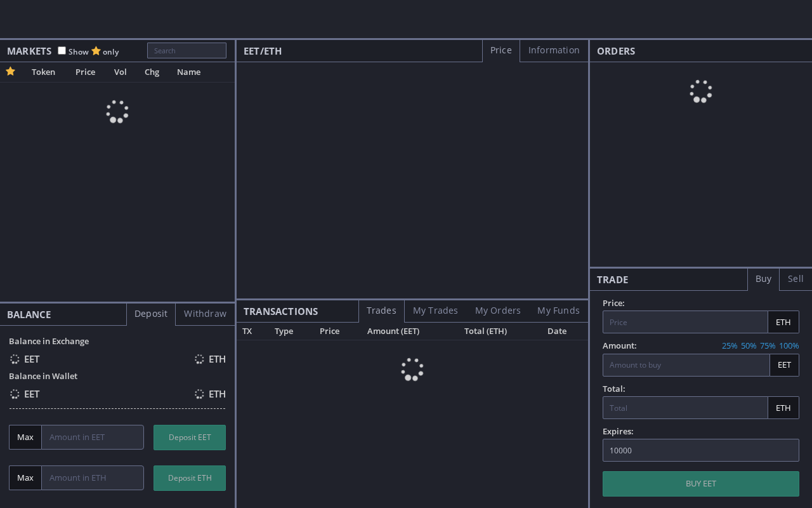Viewport: 812px width, 508px height.
Task: Sort markets by Vol column header
Action: (x=121, y=72)
